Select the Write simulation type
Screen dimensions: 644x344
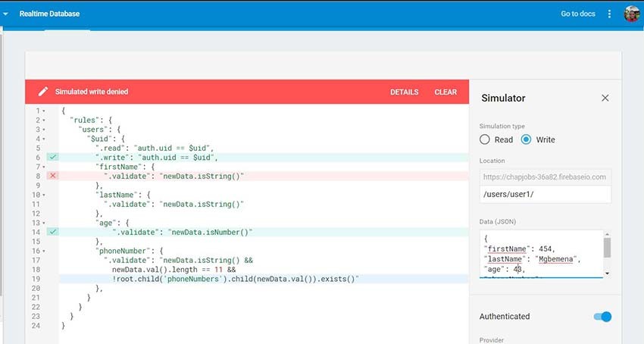[526, 139]
